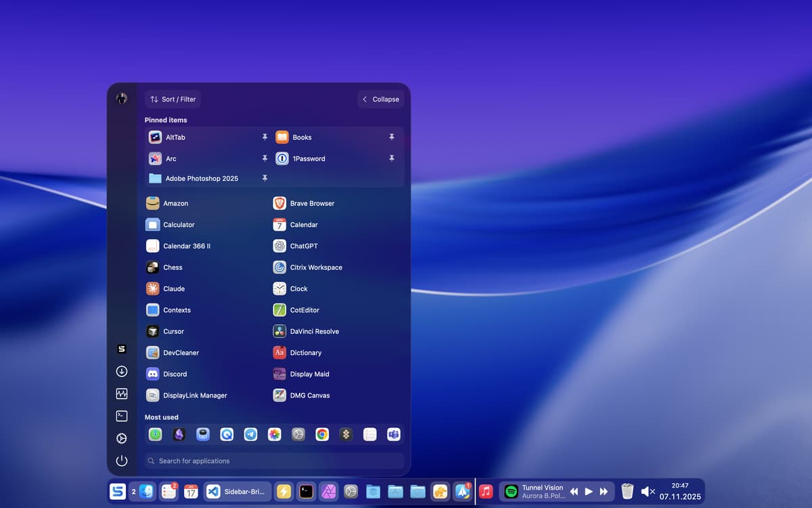The height and width of the screenshot is (508, 812).
Task: Open DaVinci Resolve from the app list
Action: pos(314,331)
